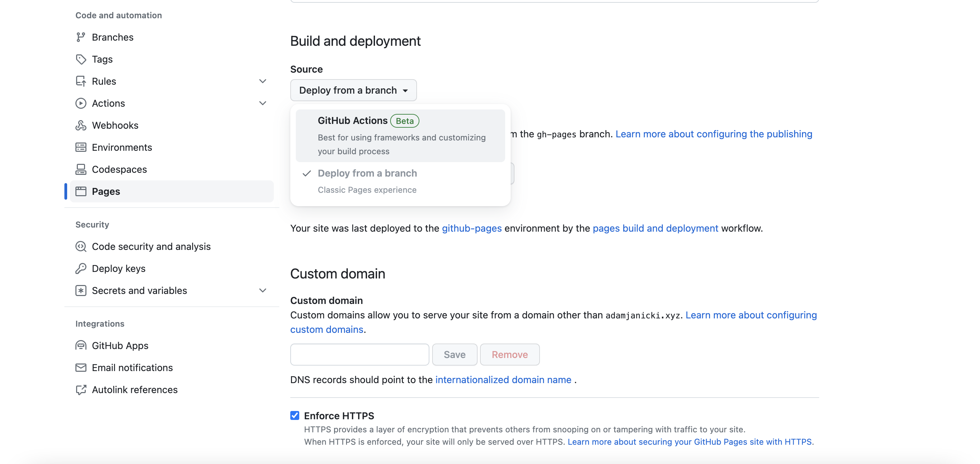Click the Code security shield icon
This screenshot has width=980, height=464.
point(81,246)
